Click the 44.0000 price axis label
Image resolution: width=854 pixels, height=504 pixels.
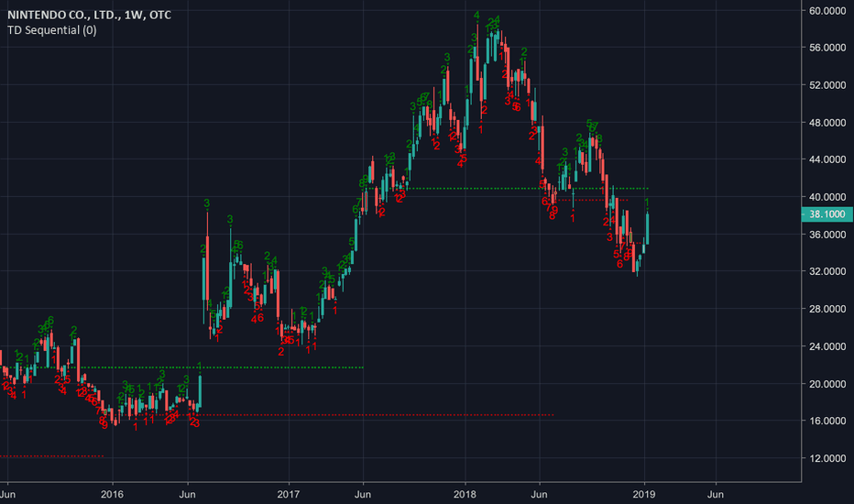pyautogui.click(x=827, y=159)
